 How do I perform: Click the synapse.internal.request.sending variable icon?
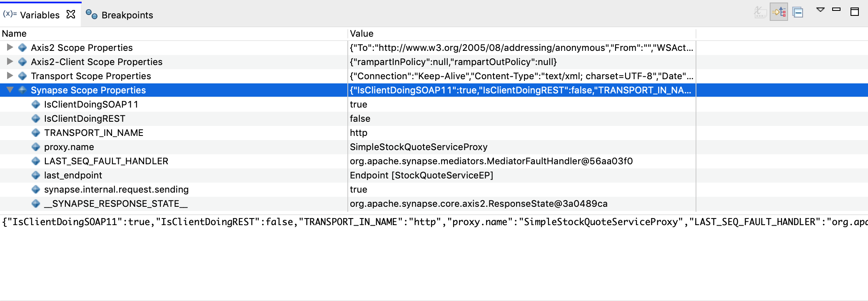[36, 189]
